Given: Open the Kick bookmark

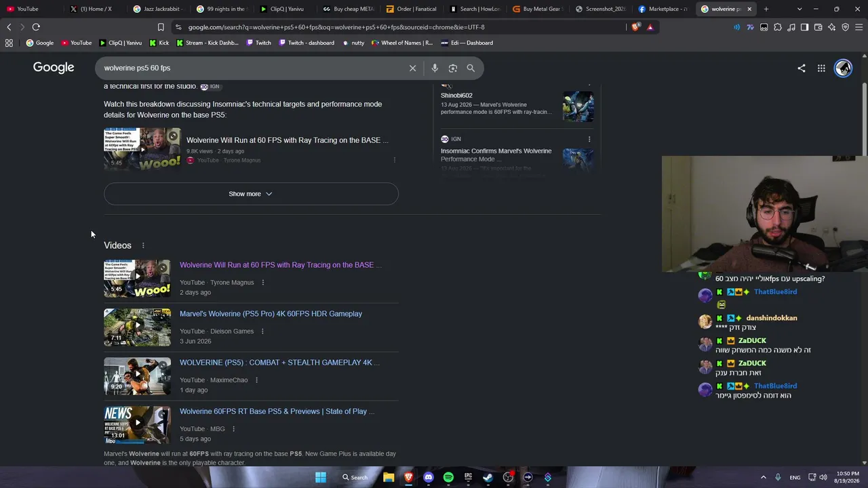Looking at the screenshot, I should 159,43.
